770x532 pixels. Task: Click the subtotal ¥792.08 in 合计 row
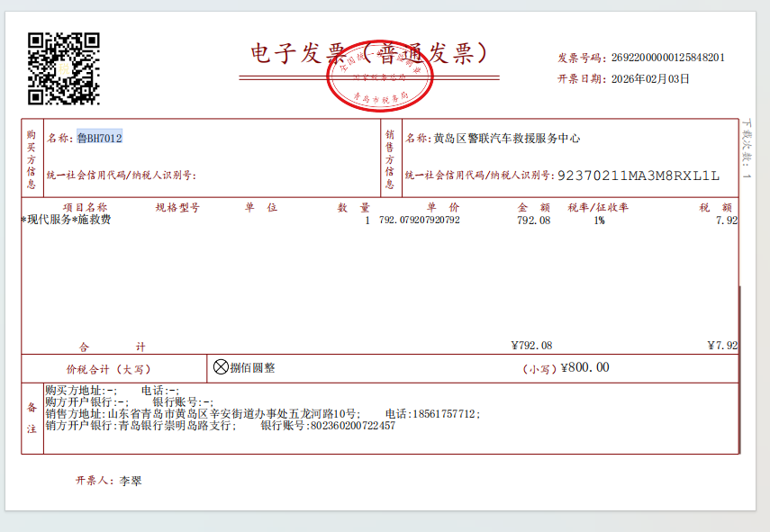pyautogui.click(x=531, y=346)
